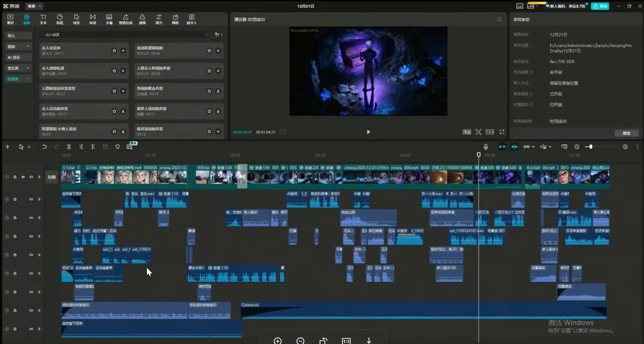Open the 字幕 captions tab

pyautogui.click(x=109, y=19)
